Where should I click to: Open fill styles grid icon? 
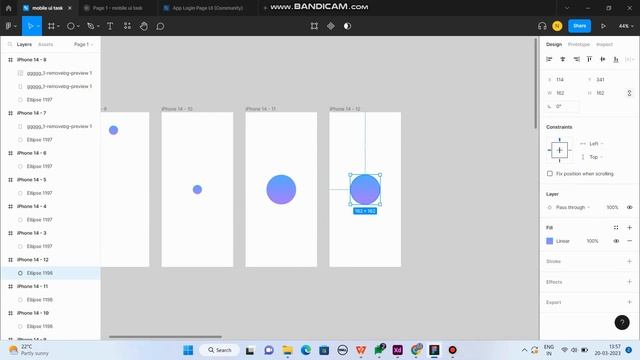click(x=616, y=228)
